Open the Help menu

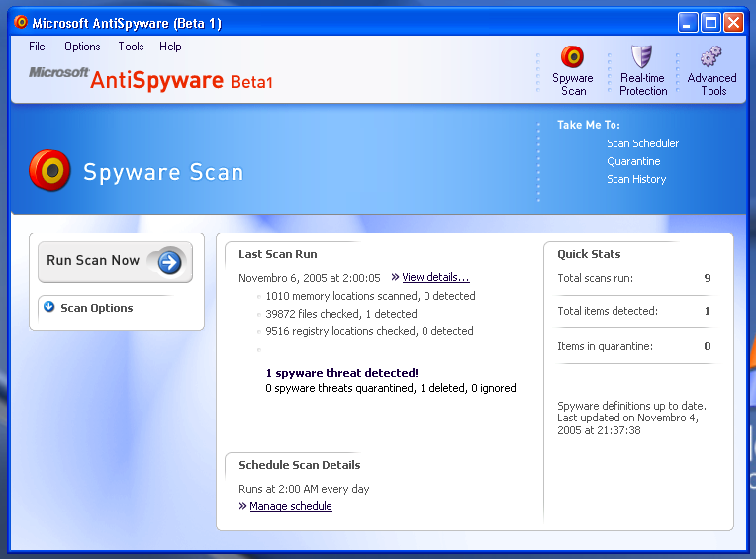[x=170, y=47]
